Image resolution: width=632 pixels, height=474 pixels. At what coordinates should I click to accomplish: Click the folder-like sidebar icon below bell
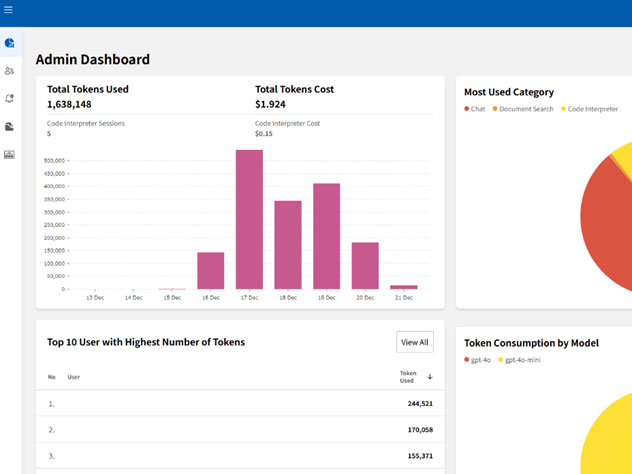[10, 127]
